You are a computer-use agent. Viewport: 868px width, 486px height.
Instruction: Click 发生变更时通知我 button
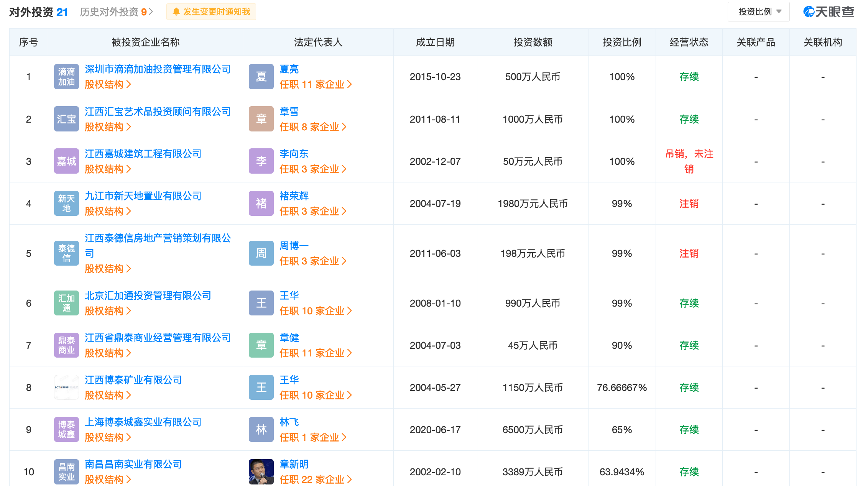point(216,12)
